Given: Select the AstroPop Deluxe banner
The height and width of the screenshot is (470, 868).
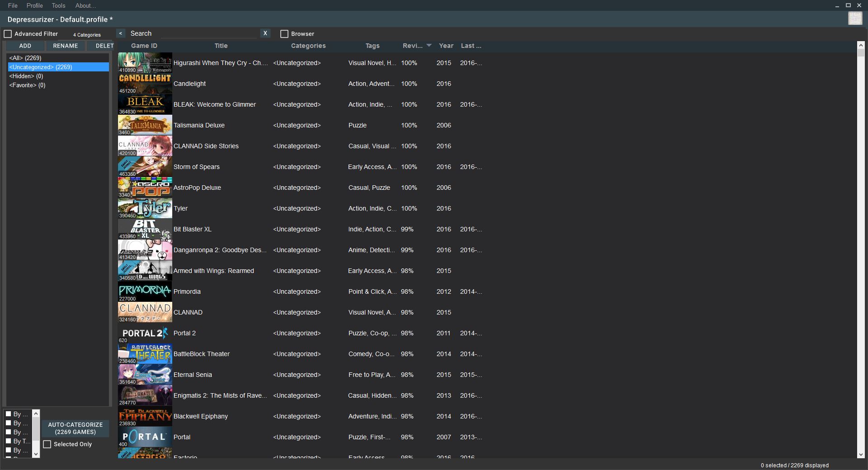Looking at the screenshot, I should pos(145,188).
